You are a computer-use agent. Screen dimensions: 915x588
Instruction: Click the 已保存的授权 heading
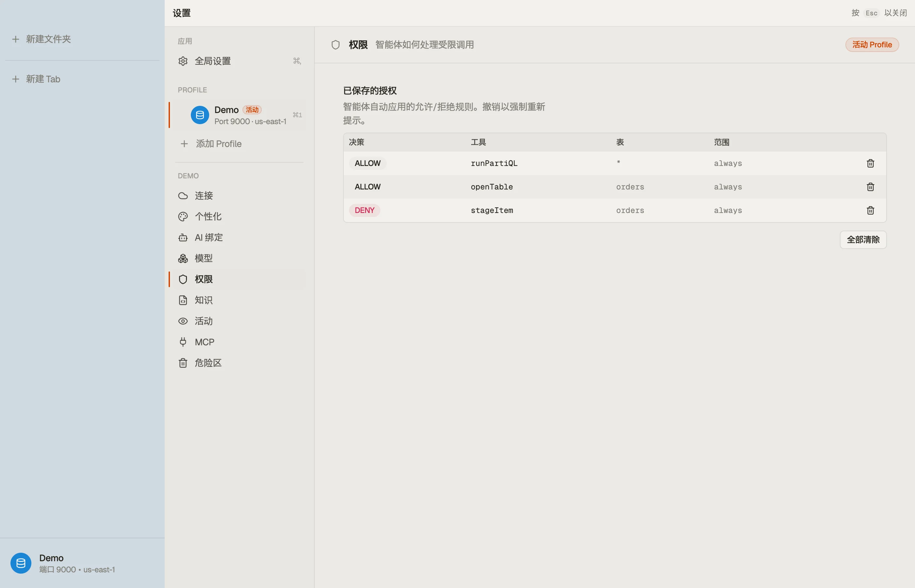click(x=370, y=90)
